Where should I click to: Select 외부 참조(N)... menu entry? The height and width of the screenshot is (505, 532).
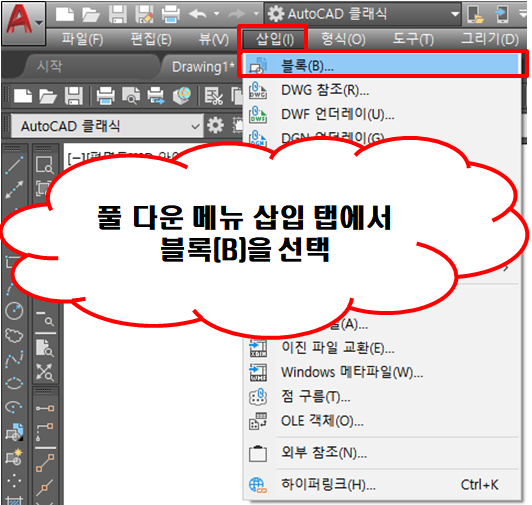click(x=382, y=453)
